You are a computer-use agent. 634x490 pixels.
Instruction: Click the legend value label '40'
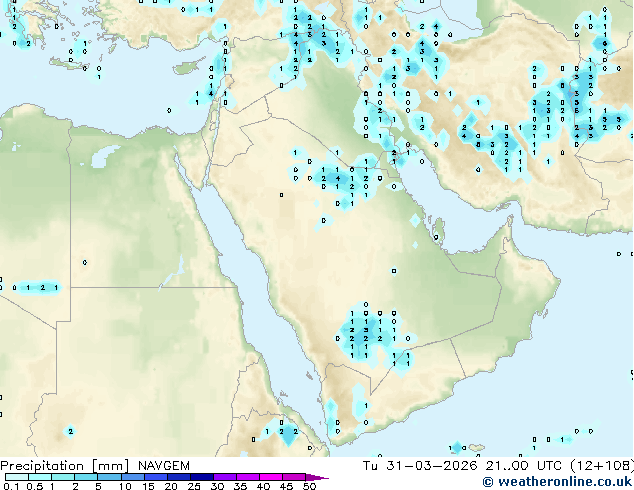pyautogui.click(x=263, y=486)
